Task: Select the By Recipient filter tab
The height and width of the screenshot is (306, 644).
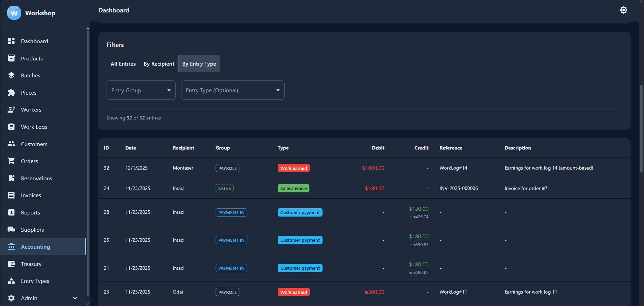Action: click(x=159, y=64)
